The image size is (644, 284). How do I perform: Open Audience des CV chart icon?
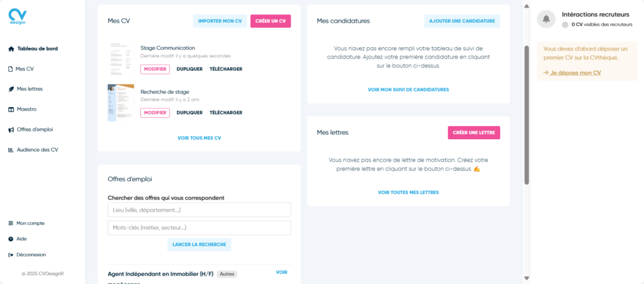pyautogui.click(x=11, y=150)
